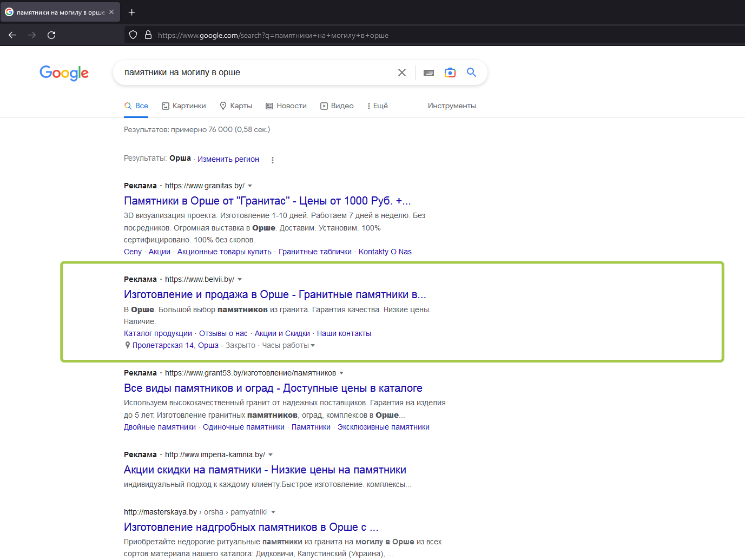This screenshot has height=560, width=745.
Task: Switch to the Картинки tab
Action: [184, 106]
